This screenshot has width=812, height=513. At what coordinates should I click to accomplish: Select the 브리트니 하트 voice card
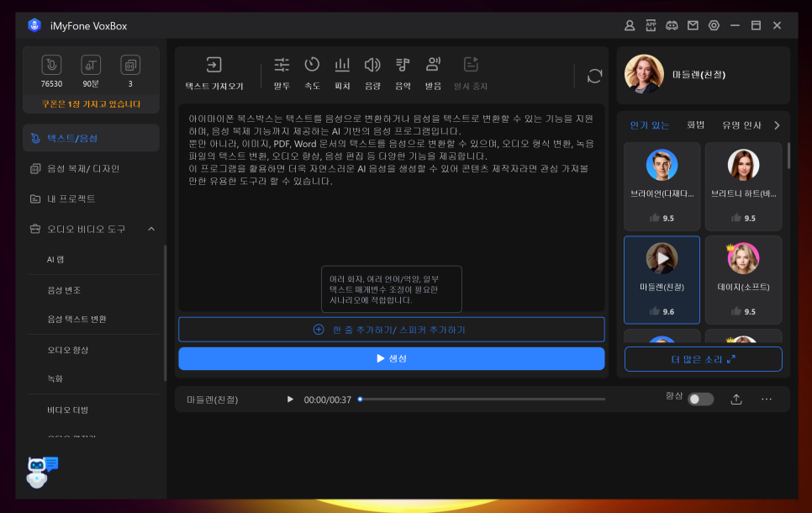[744, 187]
